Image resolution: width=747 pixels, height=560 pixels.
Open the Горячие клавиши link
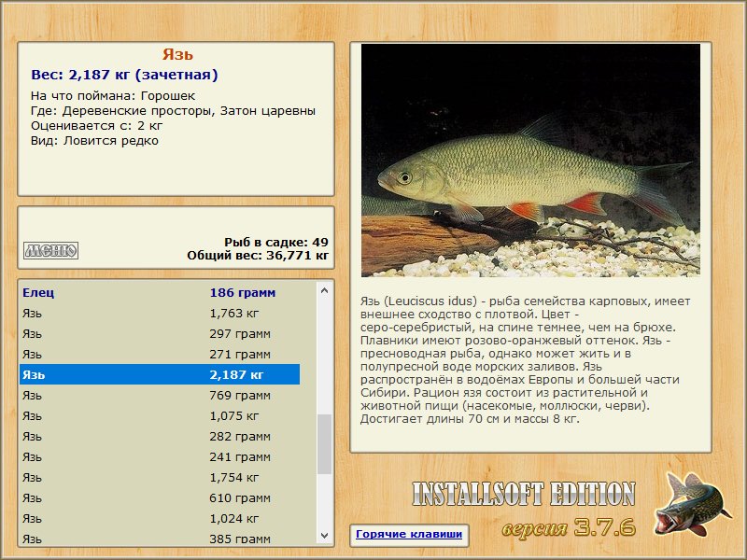click(409, 534)
